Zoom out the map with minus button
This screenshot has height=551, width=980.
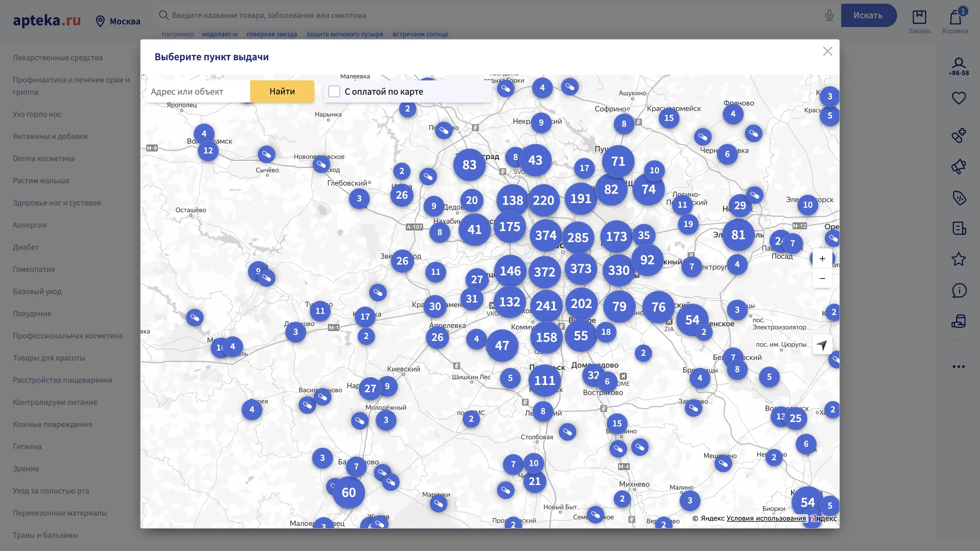(x=822, y=278)
